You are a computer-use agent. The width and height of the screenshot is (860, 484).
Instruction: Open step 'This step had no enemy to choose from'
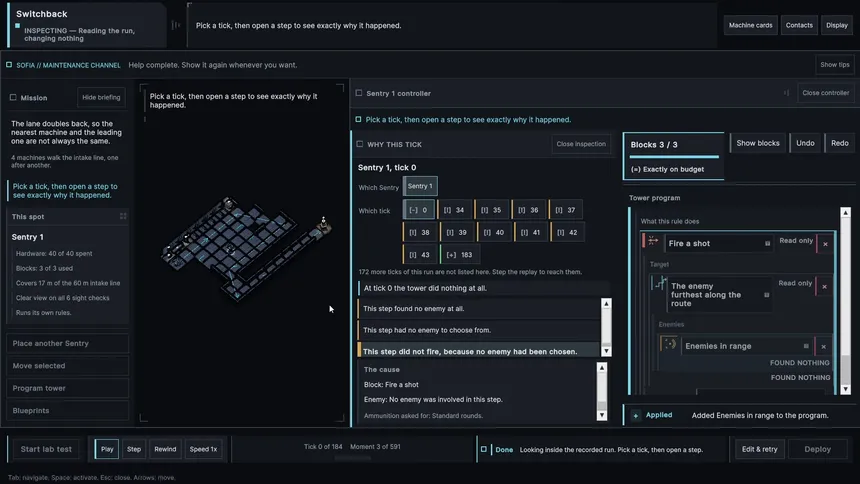[479, 330]
